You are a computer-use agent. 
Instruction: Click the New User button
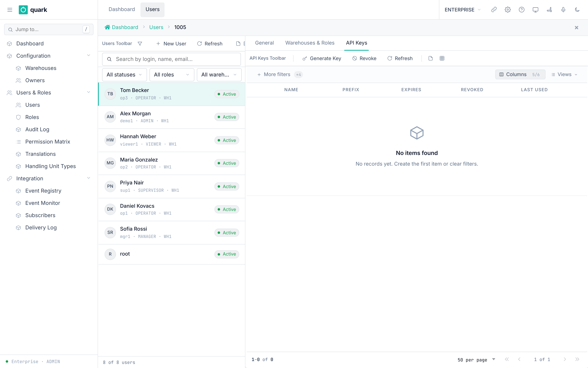tap(171, 44)
